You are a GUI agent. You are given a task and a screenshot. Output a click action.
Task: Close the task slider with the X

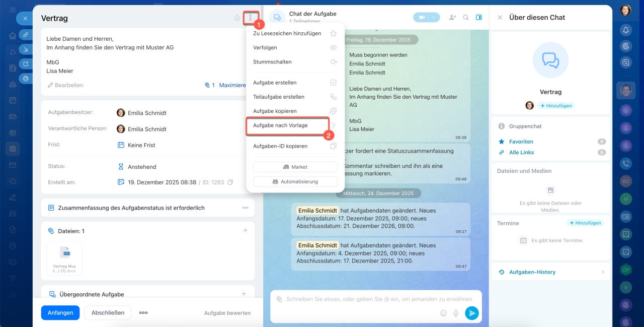click(25, 19)
